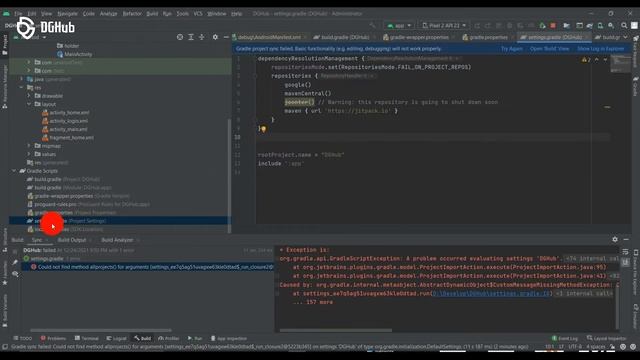Open the Project panel settings gear

click(x=215, y=37)
